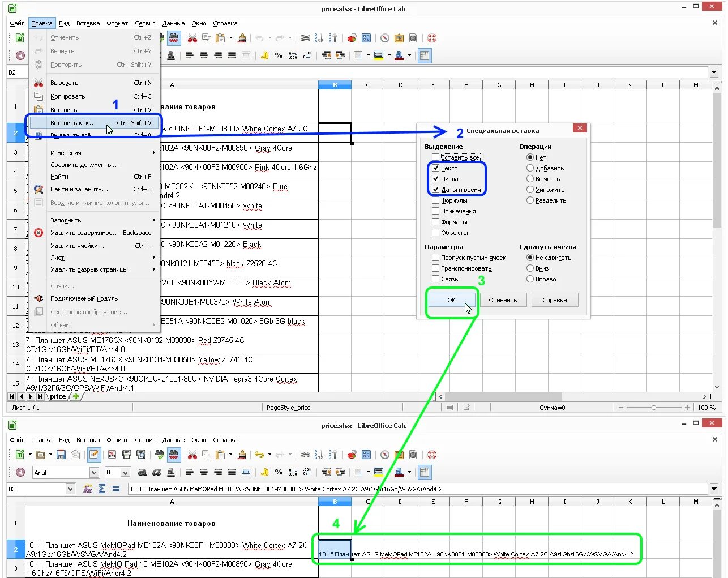Apply Currency format in the upper window toolbar
The image size is (728, 578).
[264, 55]
